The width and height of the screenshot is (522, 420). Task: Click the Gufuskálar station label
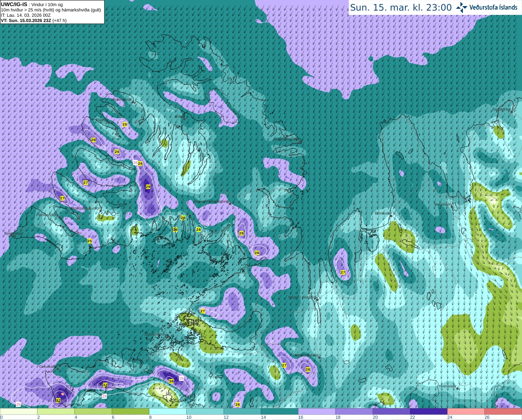click(47, 367)
